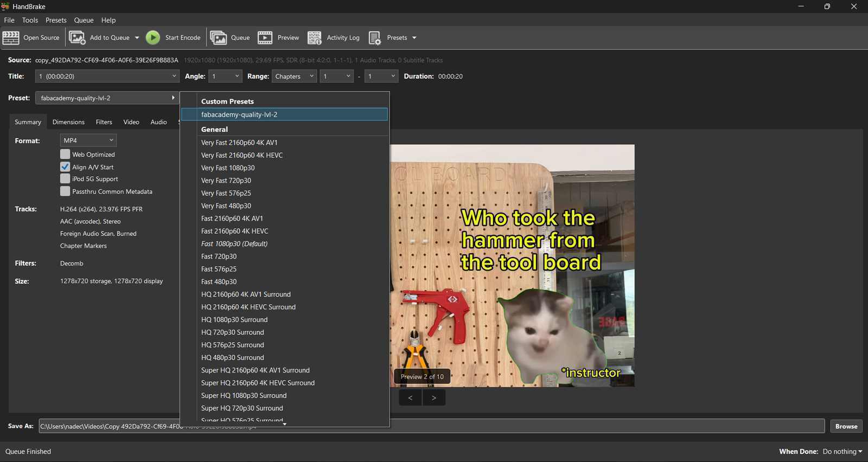Open the Presets menu in menu bar
Screen dimensions: 868x462
56,20
